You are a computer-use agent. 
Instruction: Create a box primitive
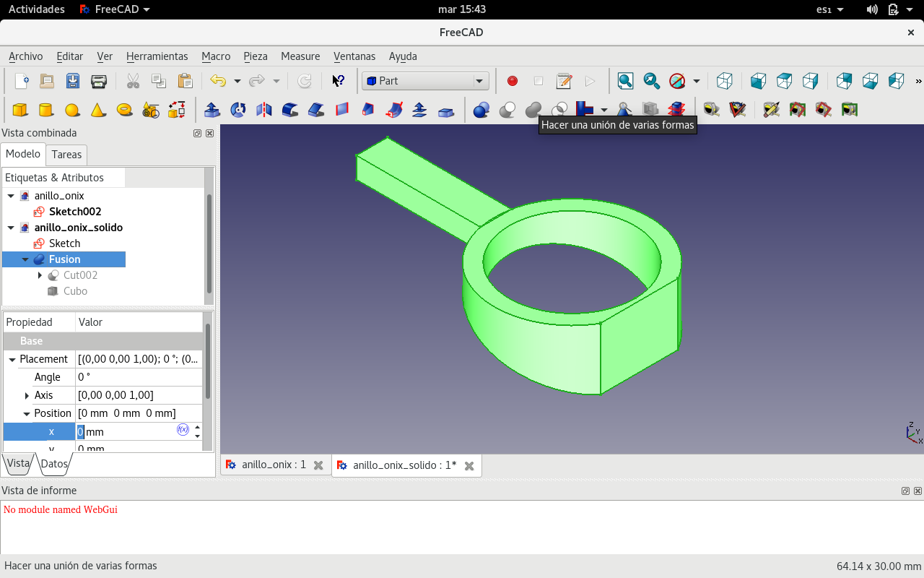[20, 110]
